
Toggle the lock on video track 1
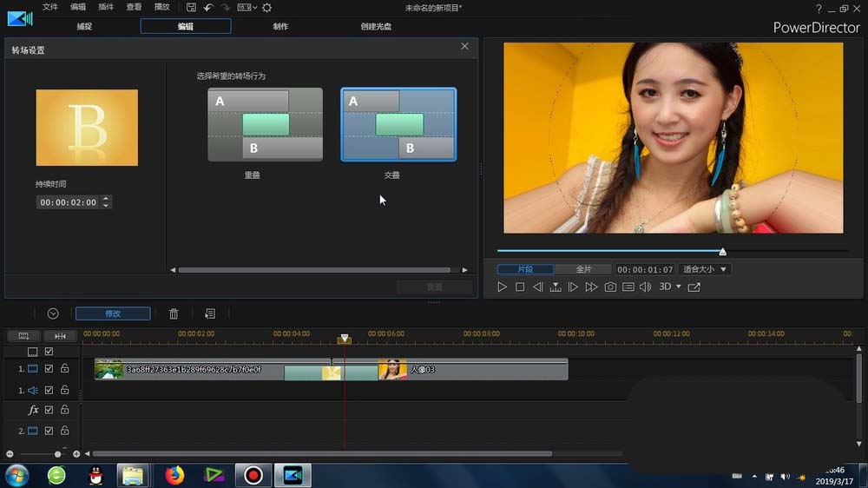[x=64, y=369]
